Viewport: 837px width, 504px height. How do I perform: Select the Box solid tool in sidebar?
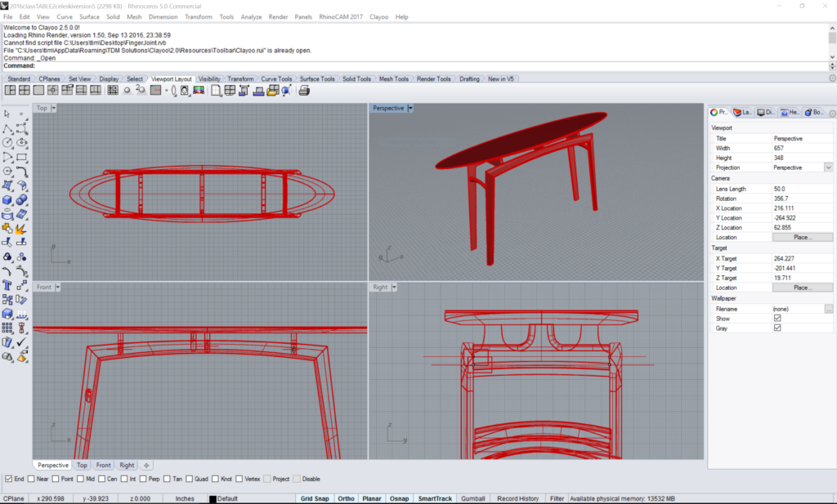[x=8, y=199]
